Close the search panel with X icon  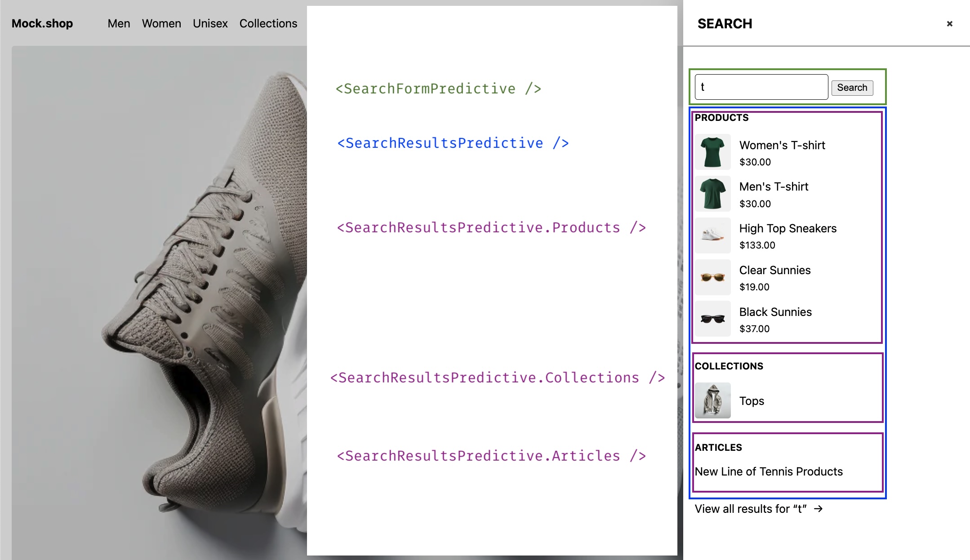click(949, 24)
